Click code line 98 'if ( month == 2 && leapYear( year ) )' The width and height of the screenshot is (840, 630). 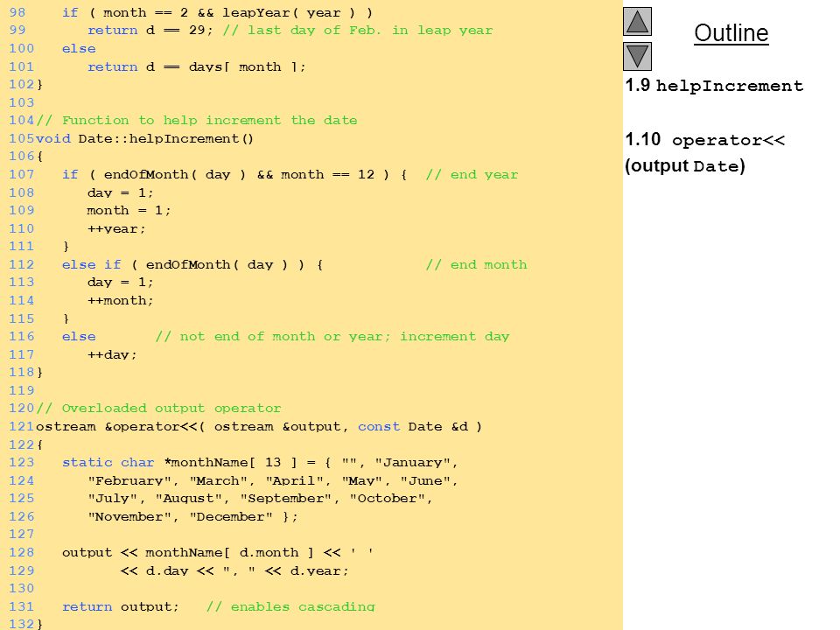tap(218, 12)
